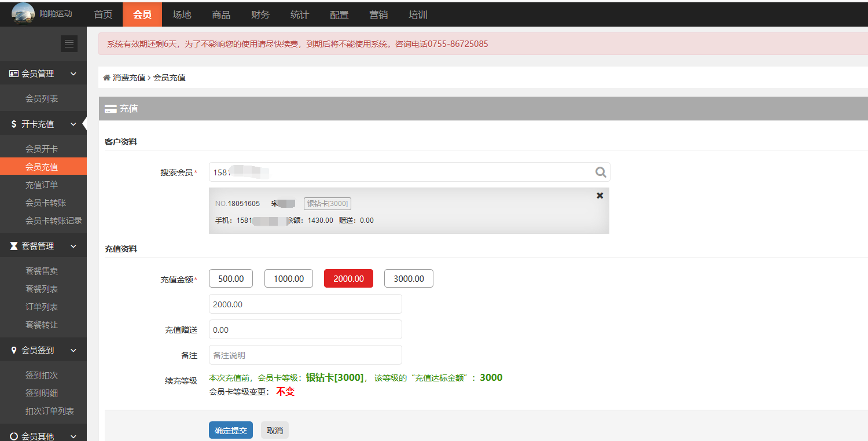
Task: Open the 培训 top menu
Action: (x=418, y=14)
